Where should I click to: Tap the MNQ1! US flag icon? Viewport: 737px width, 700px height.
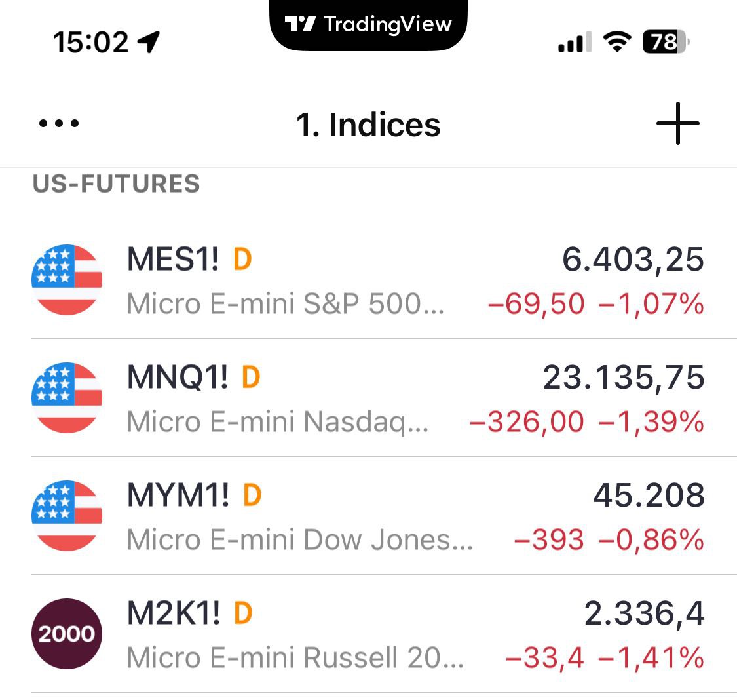[x=67, y=398]
